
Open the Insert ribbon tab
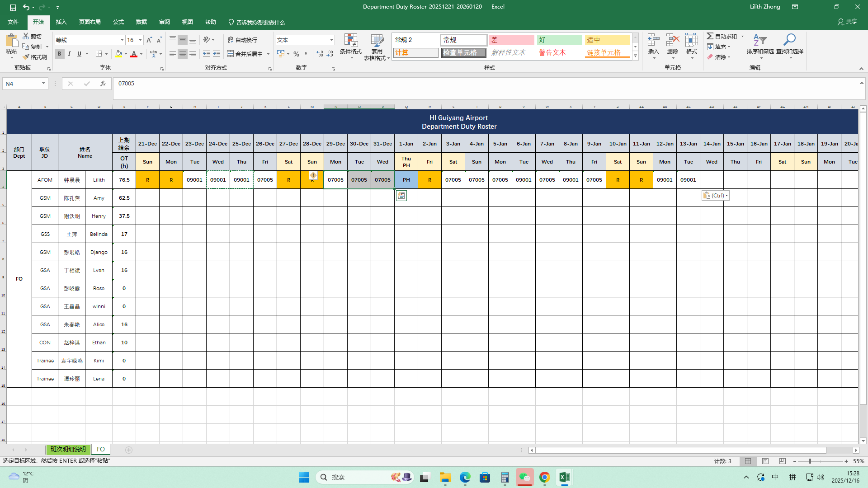(x=61, y=22)
